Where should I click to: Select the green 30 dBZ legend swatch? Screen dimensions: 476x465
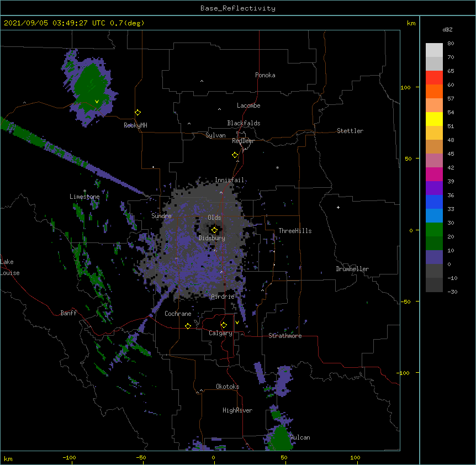[x=434, y=230]
